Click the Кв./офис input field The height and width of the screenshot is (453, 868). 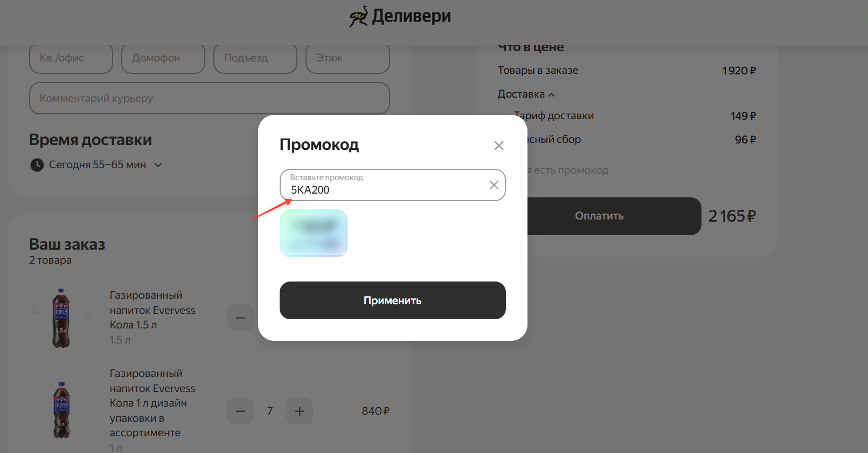tap(71, 58)
